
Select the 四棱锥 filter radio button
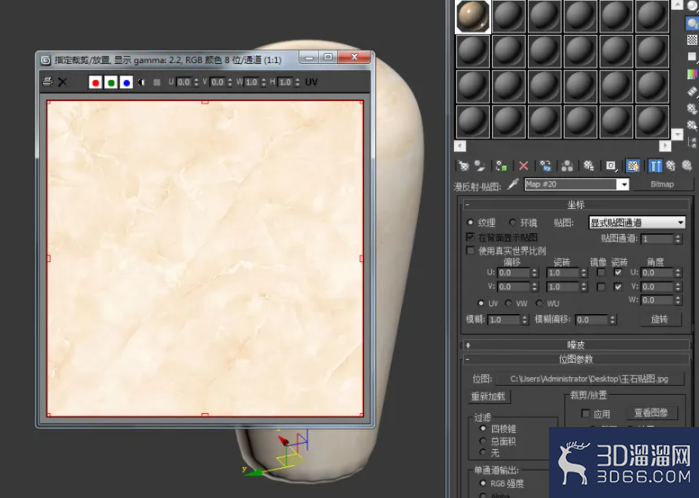click(483, 428)
